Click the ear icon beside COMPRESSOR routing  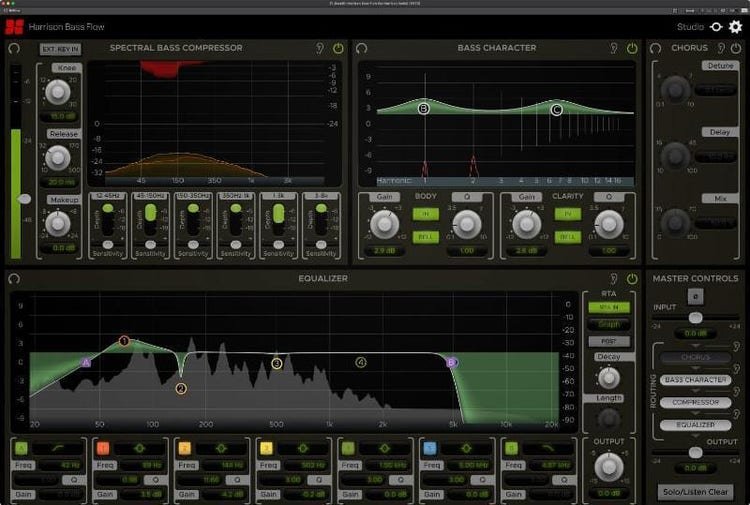pyautogui.click(x=737, y=391)
